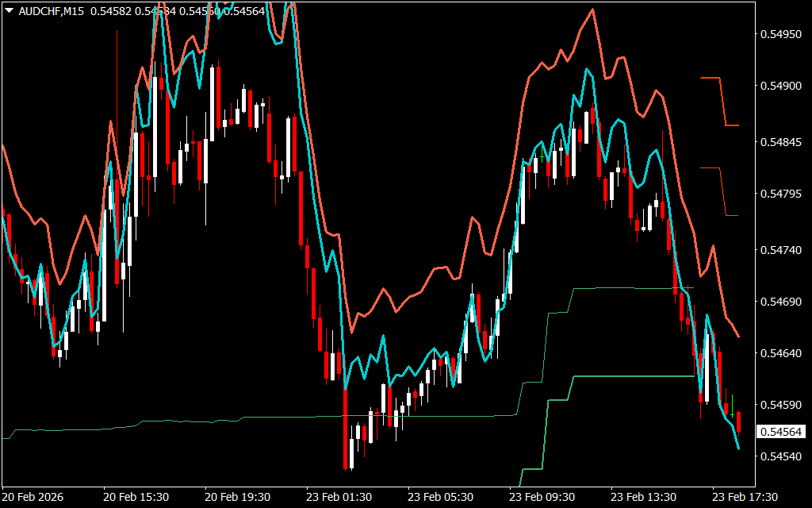The height and width of the screenshot is (508, 812).
Task: Click the 23 Feb 09:30 time label
Action: 542,497
